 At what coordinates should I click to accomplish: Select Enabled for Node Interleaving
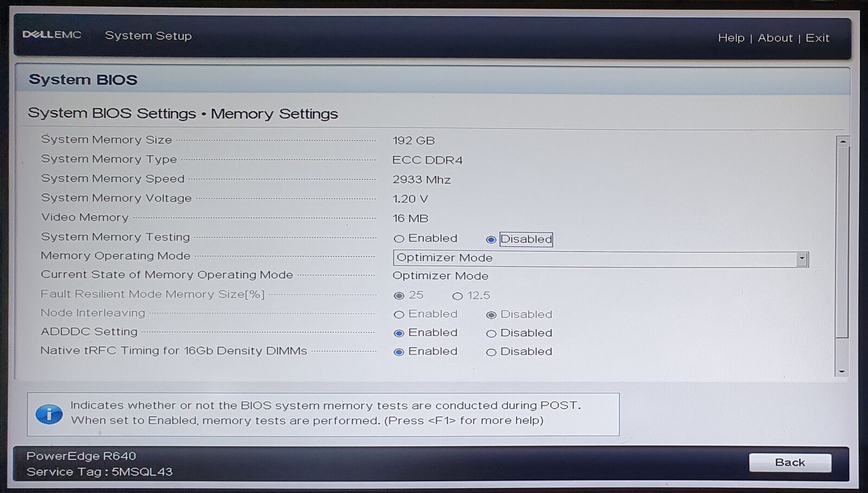pyautogui.click(x=399, y=315)
